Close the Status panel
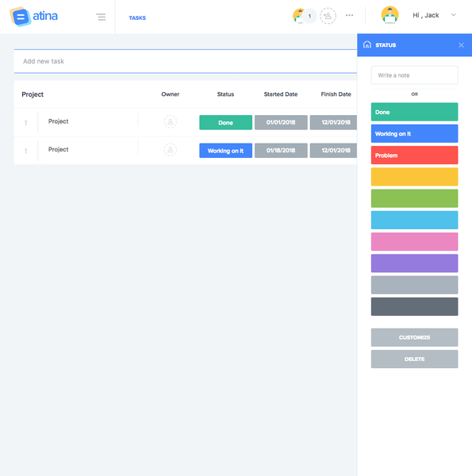 [461, 45]
